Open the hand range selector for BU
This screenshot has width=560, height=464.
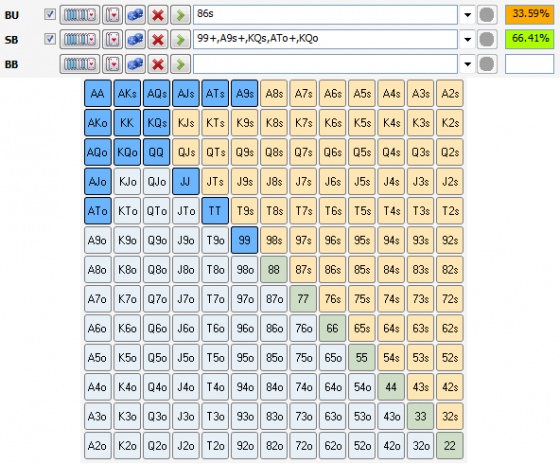[x=80, y=15]
